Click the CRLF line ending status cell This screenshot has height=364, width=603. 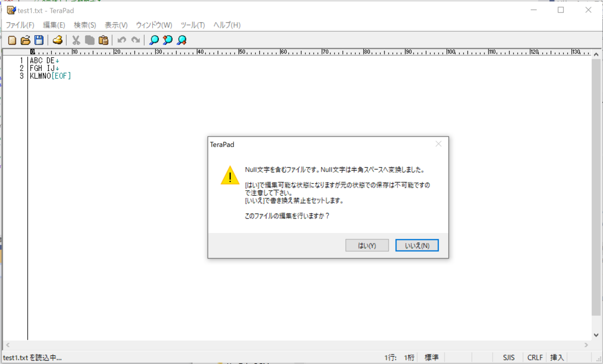coord(535,357)
